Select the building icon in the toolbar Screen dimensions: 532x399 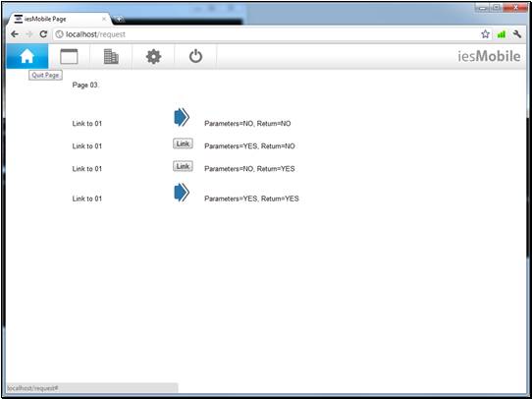(x=111, y=56)
